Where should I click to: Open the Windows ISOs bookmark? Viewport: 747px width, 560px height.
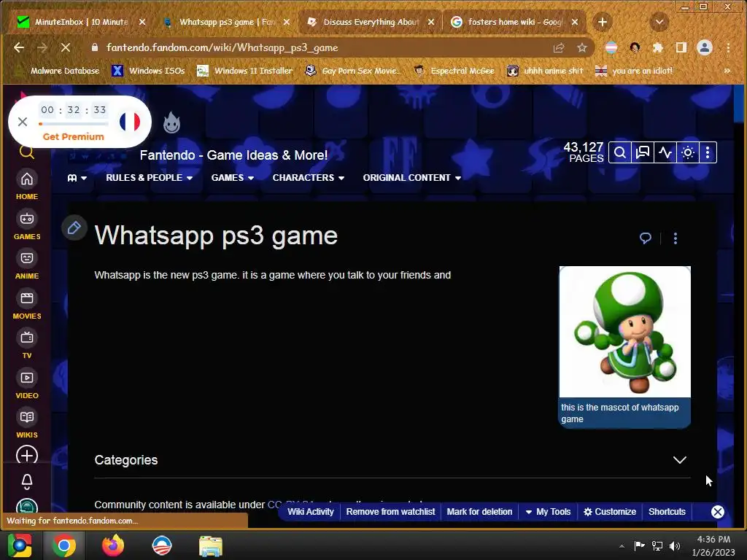[x=149, y=71]
